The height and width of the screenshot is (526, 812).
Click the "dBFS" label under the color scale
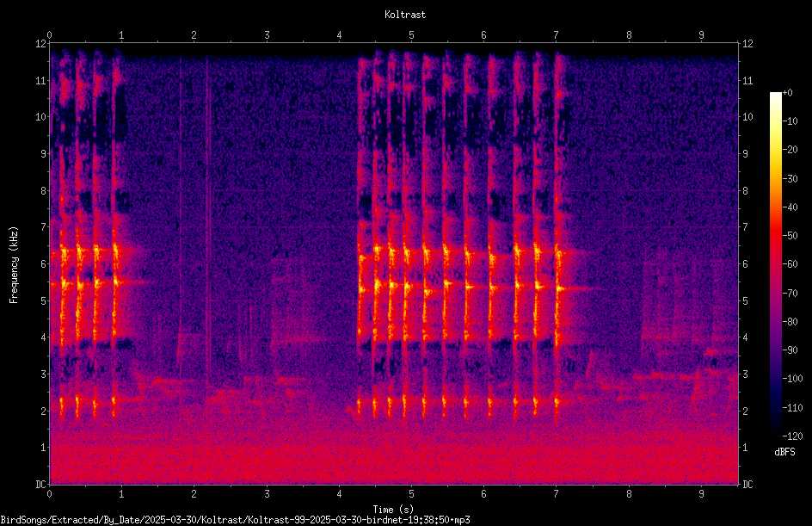[784, 452]
